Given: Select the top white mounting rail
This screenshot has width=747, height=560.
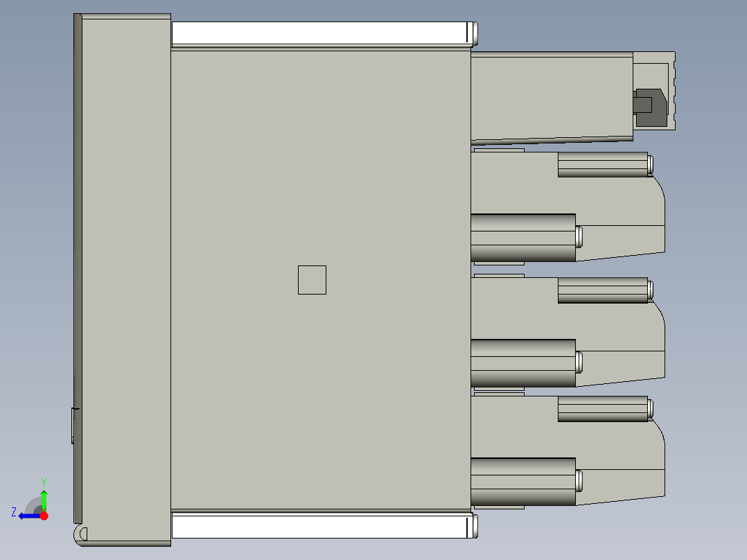Looking at the screenshot, I should [322, 33].
